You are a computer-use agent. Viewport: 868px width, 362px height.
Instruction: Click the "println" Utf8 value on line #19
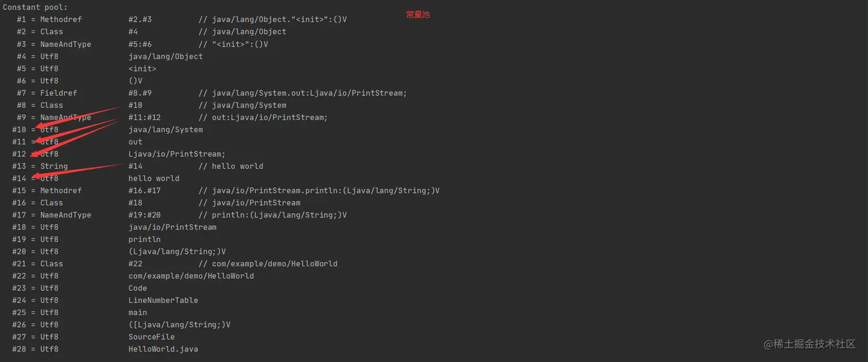click(x=145, y=239)
